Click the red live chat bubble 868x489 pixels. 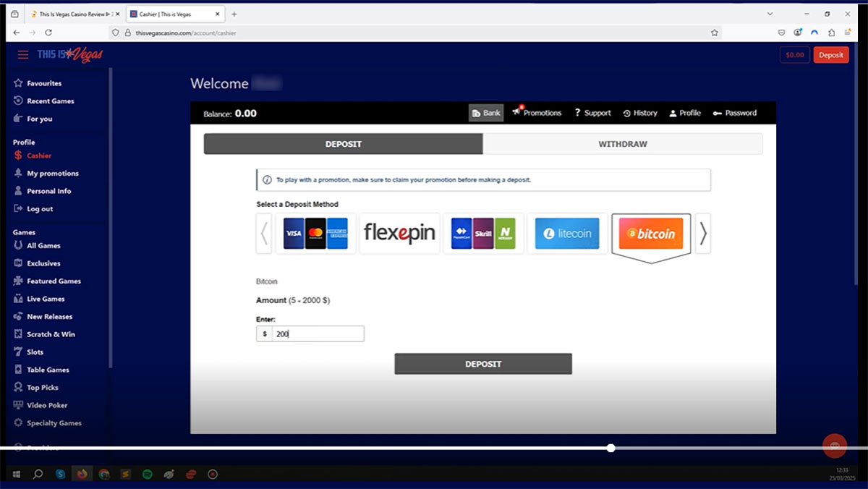click(835, 446)
